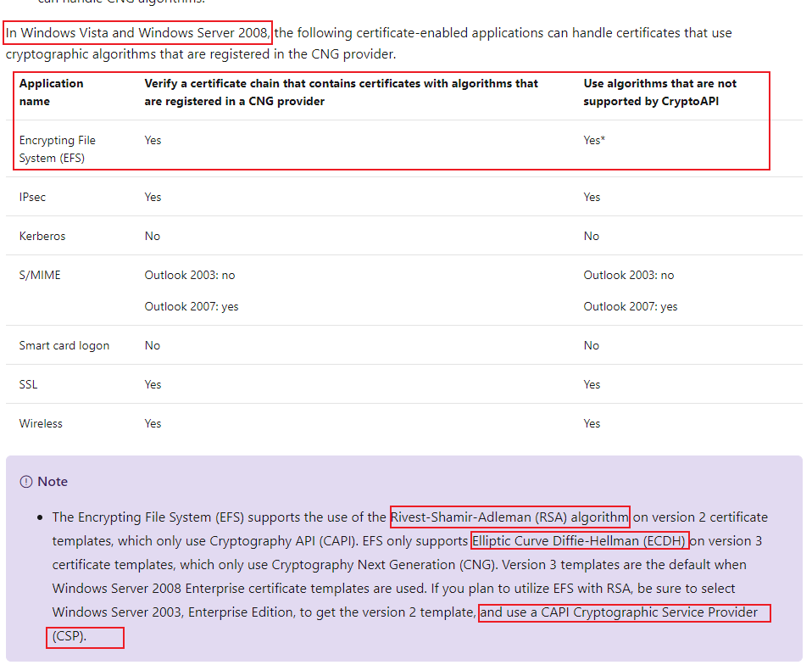Click 'Yes' in Wireless CryptoAPI column
Viewport: 812px width, 665px height.
tap(592, 423)
